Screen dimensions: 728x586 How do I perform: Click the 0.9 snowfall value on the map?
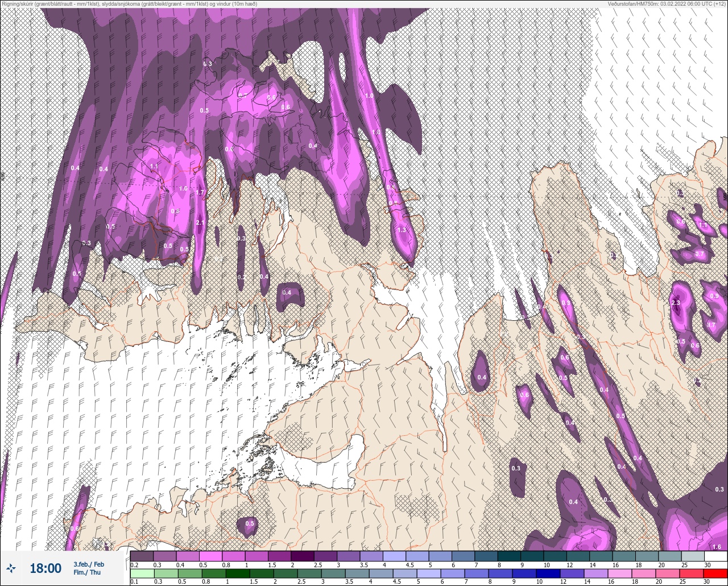[714, 296]
